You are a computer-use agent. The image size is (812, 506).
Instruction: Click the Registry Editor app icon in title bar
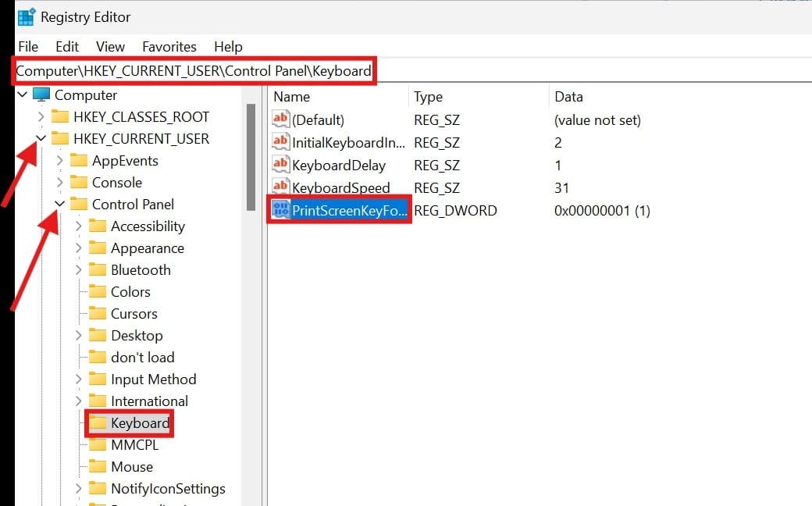point(27,16)
